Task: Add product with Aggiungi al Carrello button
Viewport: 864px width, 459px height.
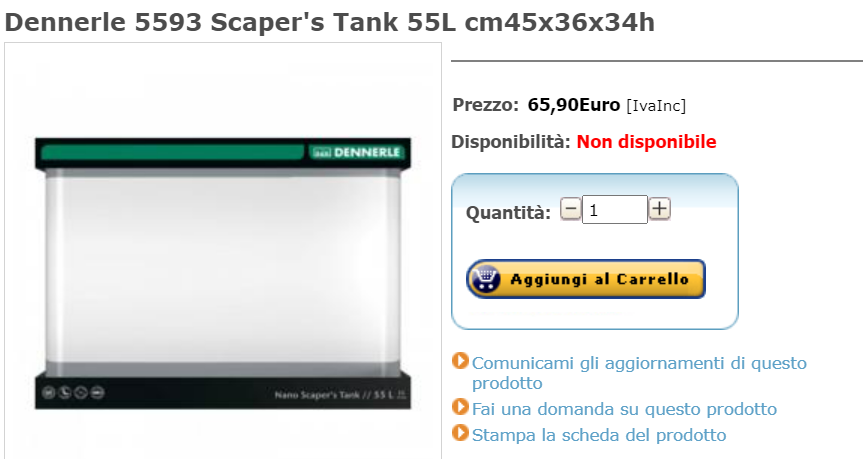Action: [x=586, y=279]
